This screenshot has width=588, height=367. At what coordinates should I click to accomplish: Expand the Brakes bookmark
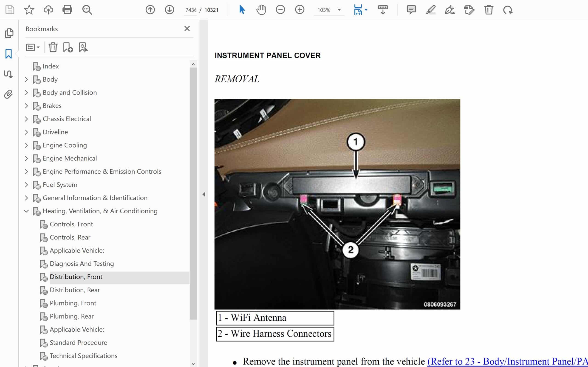26,106
